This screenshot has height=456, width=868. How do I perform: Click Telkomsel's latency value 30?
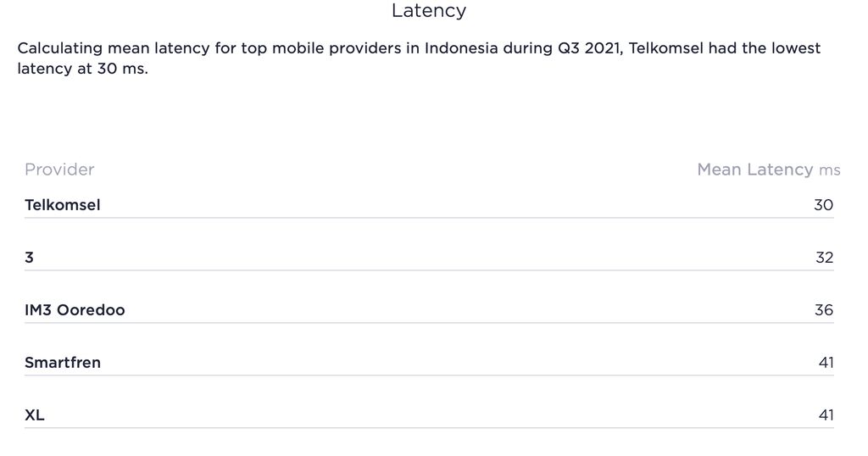(823, 205)
